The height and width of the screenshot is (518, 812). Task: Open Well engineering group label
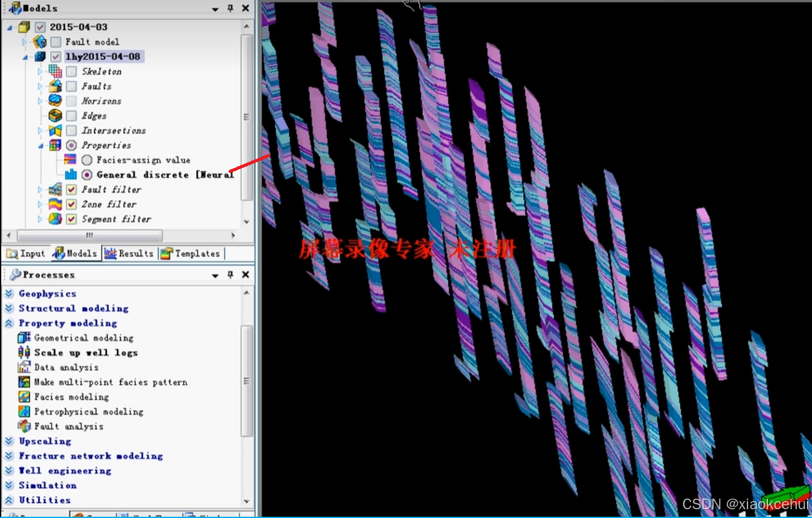tap(65, 470)
